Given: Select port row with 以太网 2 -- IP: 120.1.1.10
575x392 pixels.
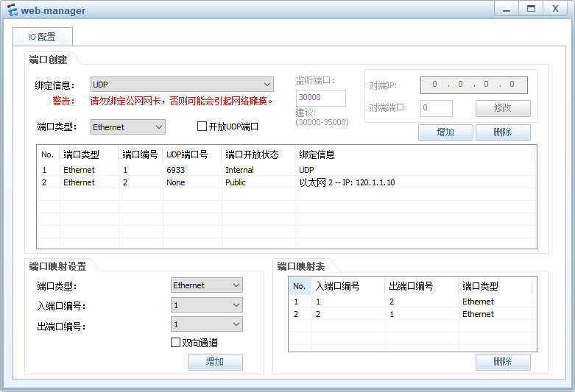Looking at the screenshot, I should tap(286, 182).
